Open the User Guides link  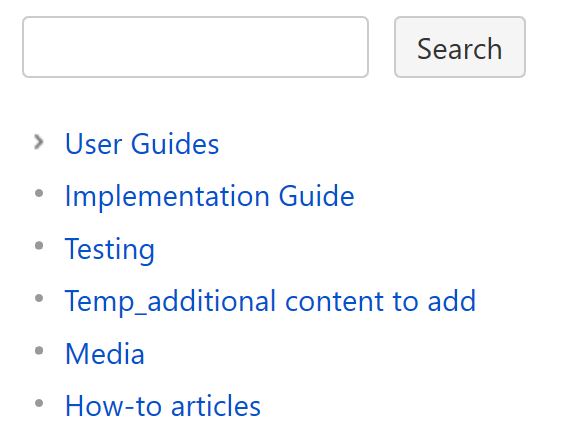point(142,144)
